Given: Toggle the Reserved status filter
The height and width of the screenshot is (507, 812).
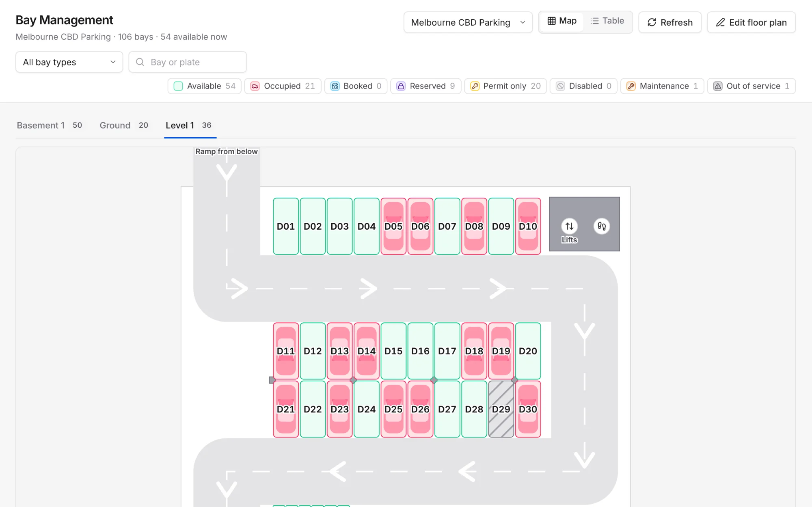Looking at the screenshot, I should [x=425, y=86].
